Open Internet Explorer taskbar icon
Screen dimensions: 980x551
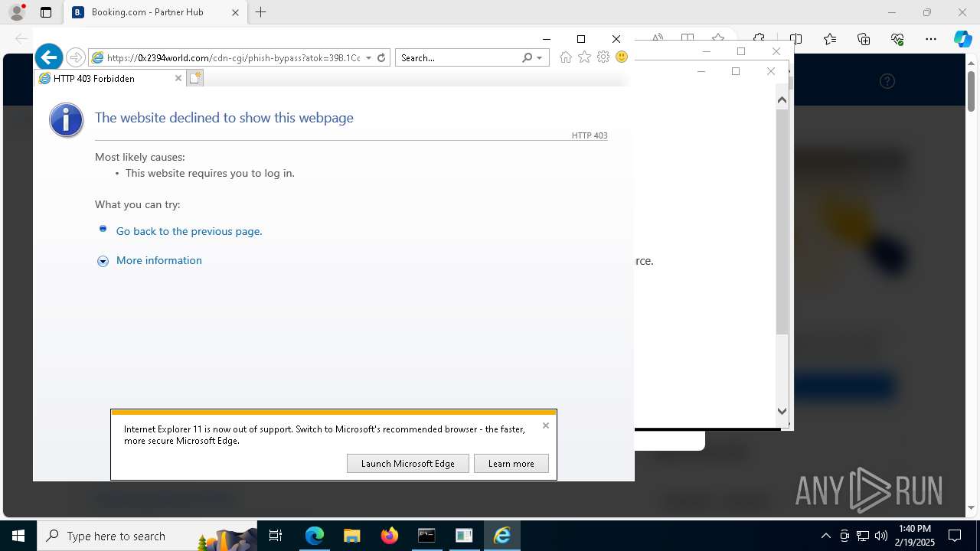(x=502, y=536)
